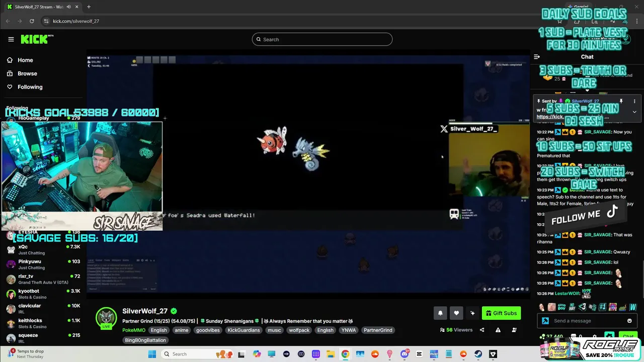Reload the browser page
This screenshot has height=362, width=644.
(x=32, y=21)
